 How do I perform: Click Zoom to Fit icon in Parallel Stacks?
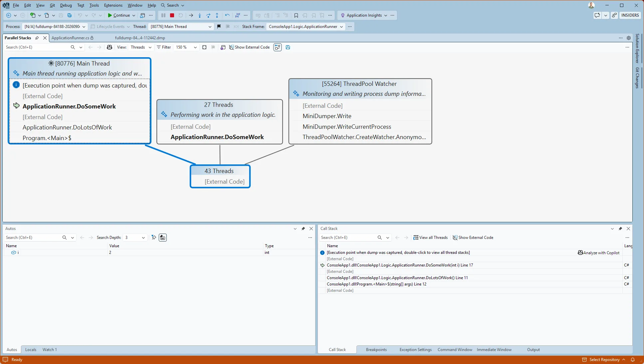204,47
